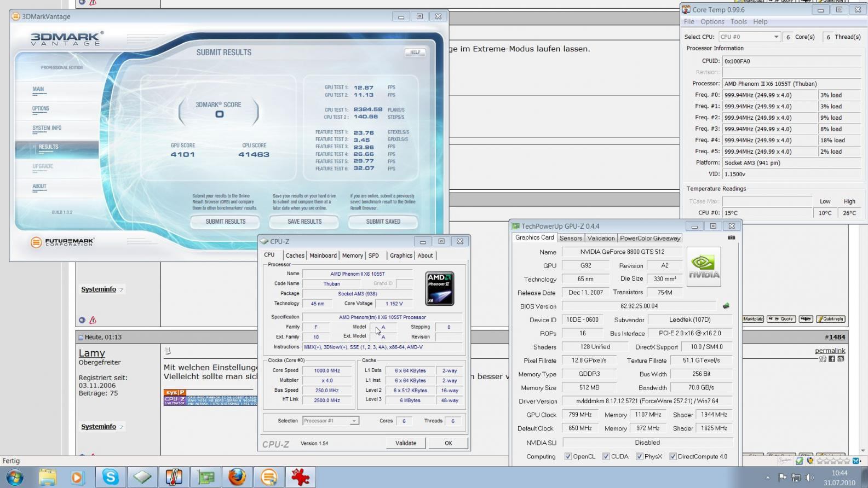The height and width of the screenshot is (488, 868).
Task: Click Action Center flag tray icon
Action: [x=783, y=478]
